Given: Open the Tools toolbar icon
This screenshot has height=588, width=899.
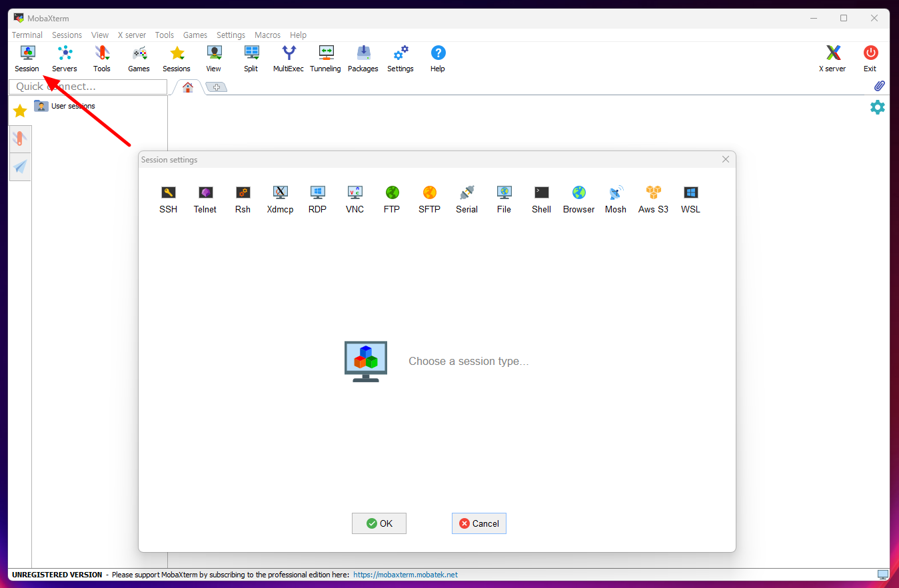Looking at the screenshot, I should click(102, 59).
